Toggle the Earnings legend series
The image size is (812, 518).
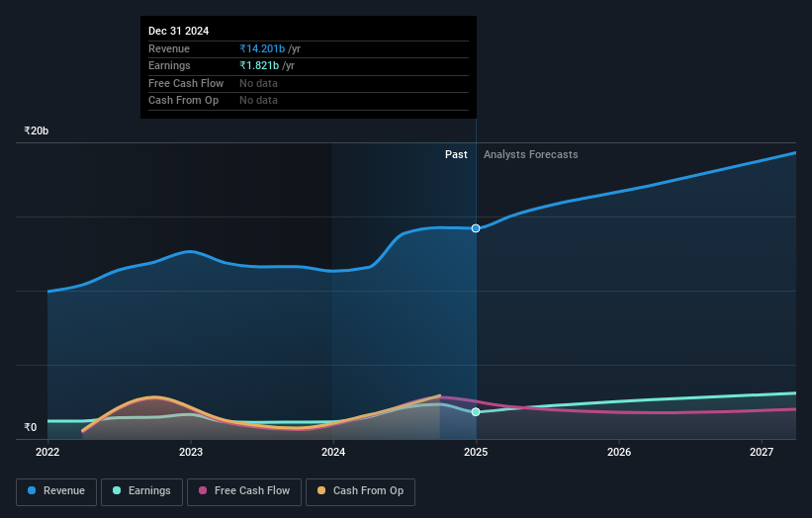point(141,491)
